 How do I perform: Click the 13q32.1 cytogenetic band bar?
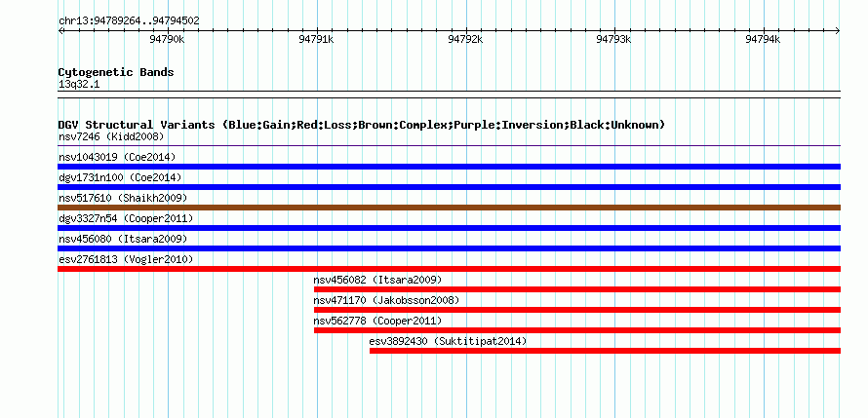pyautogui.click(x=449, y=95)
